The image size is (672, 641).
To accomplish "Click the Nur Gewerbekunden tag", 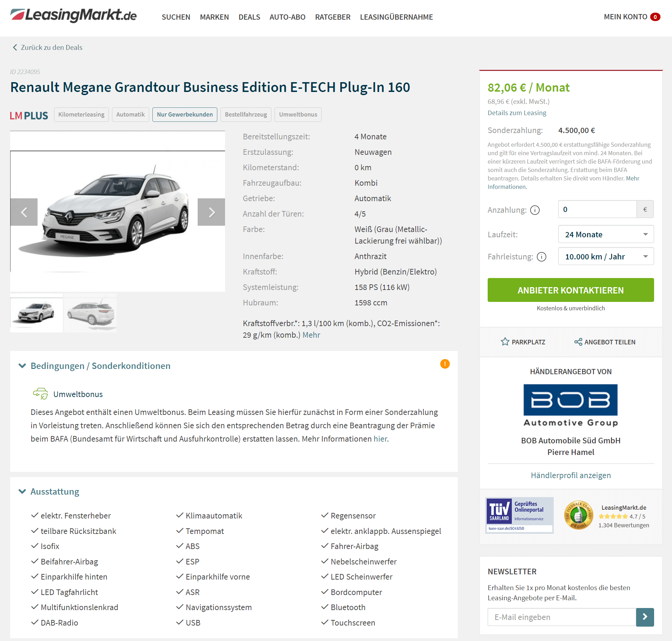I will pos(185,114).
